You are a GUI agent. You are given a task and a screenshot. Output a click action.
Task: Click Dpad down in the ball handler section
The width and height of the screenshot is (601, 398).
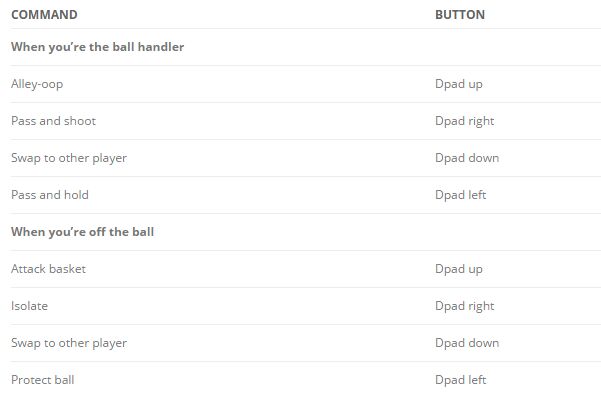(467, 158)
